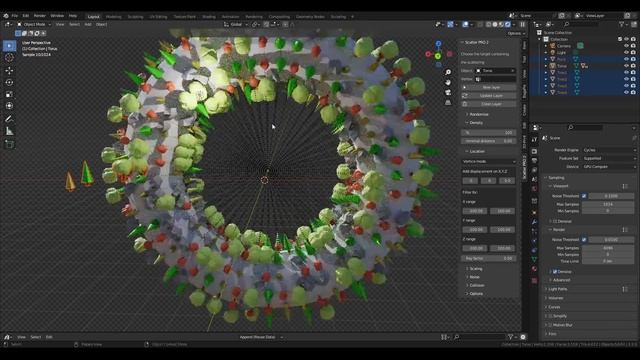Open the View Layer properties tab icon

[534, 170]
